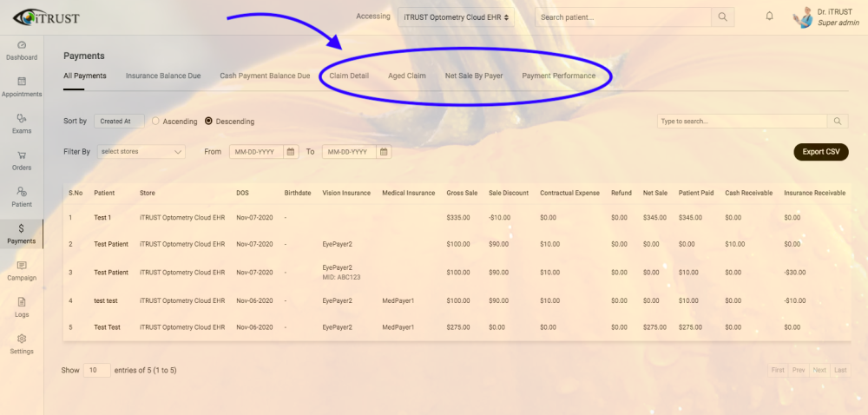Click the Medical Insurance column header
The image size is (868, 415).
409,193
